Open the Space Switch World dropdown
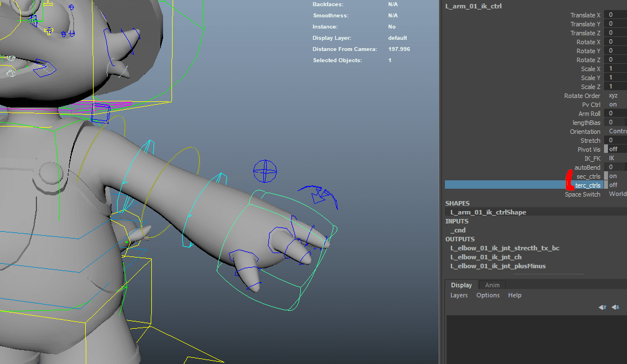 coord(615,194)
